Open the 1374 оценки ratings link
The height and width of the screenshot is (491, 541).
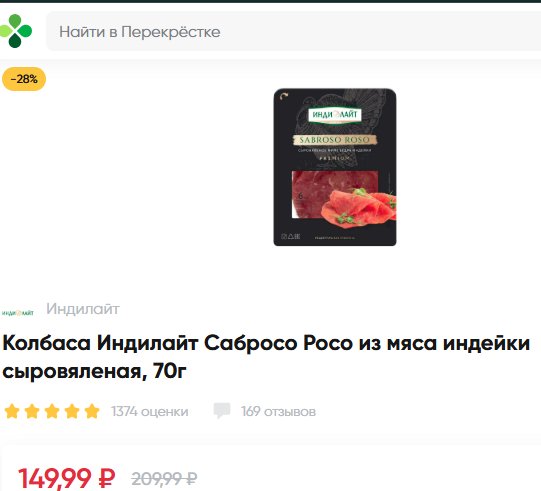click(150, 412)
